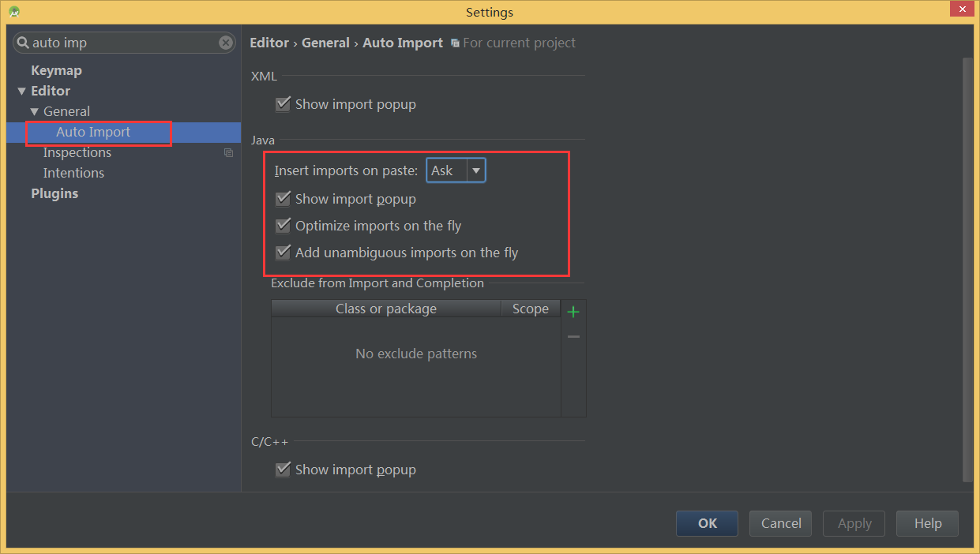The height and width of the screenshot is (554, 980).
Task: Click the settings panel vertical scrollbar
Action: click(x=967, y=268)
